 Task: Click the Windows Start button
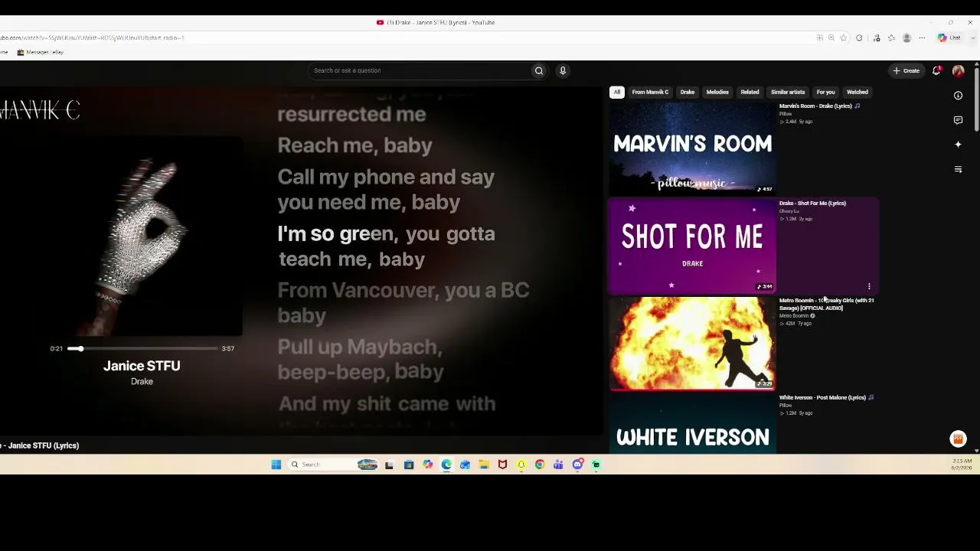pos(276,465)
